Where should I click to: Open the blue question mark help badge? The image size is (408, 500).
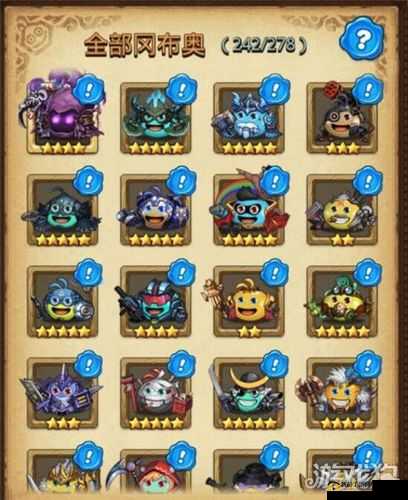[x=361, y=40]
